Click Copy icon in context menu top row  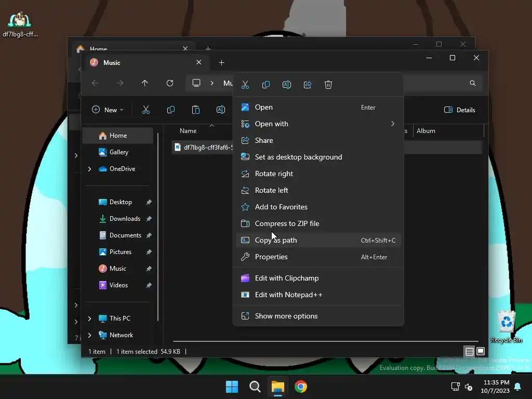click(x=265, y=85)
